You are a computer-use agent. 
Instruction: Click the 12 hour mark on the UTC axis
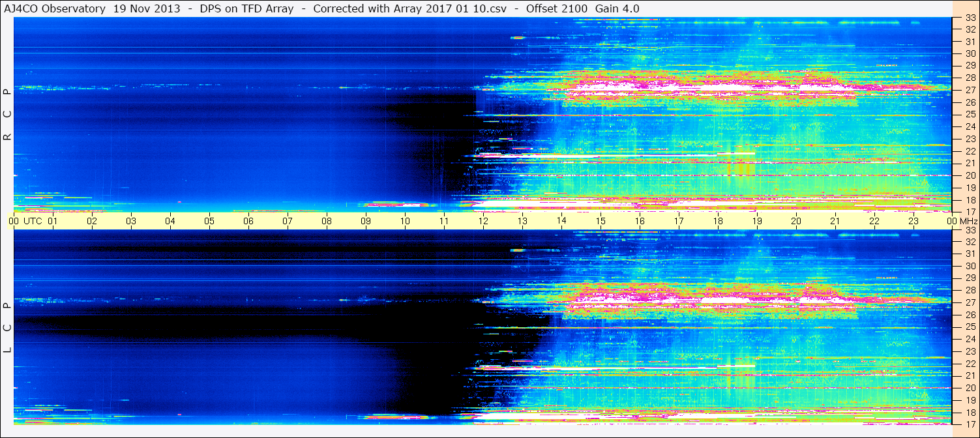[483, 221]
